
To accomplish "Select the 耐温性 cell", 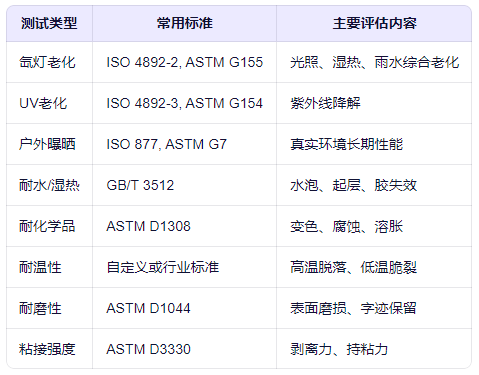I will 49,267.
